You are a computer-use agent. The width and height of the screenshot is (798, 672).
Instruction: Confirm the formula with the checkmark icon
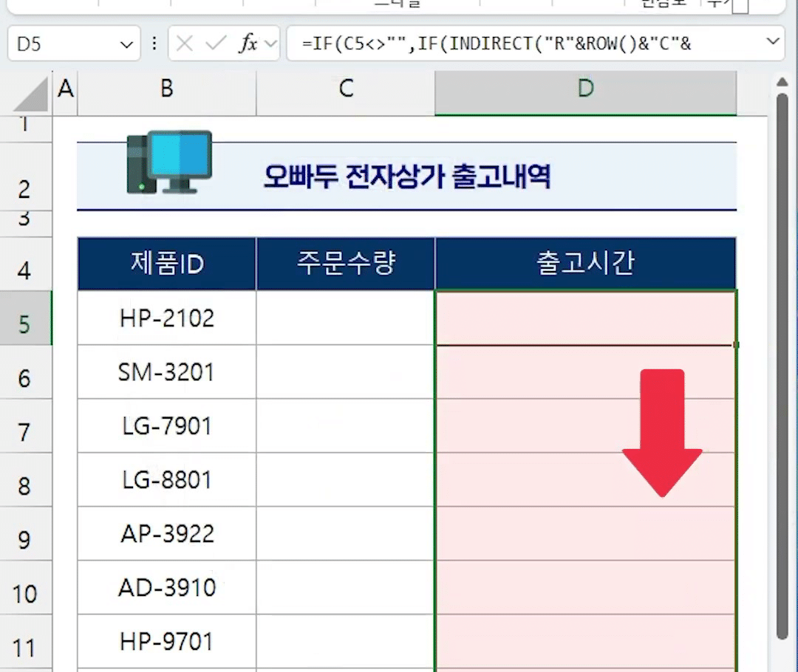pyautogui.click(x=216, y=44)
